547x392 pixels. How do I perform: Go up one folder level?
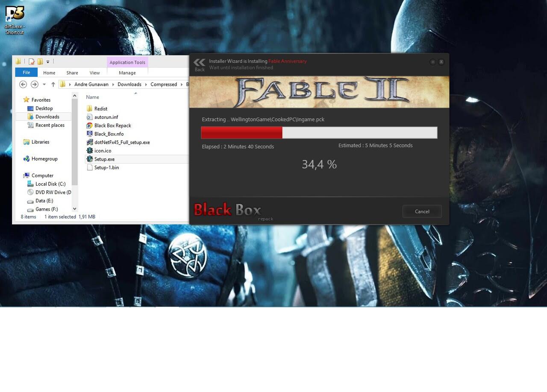(53, 85)
